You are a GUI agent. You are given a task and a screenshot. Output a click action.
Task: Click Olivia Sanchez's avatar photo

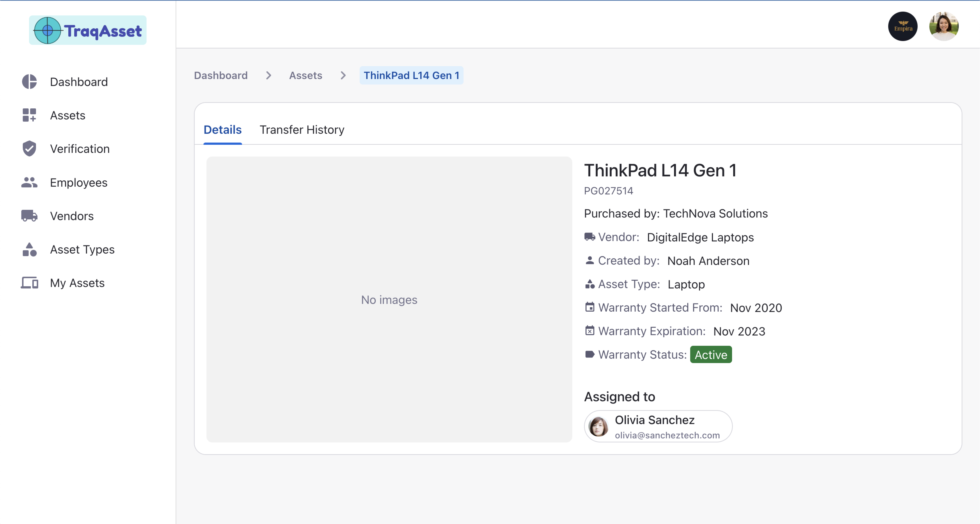tap(598, 426)
